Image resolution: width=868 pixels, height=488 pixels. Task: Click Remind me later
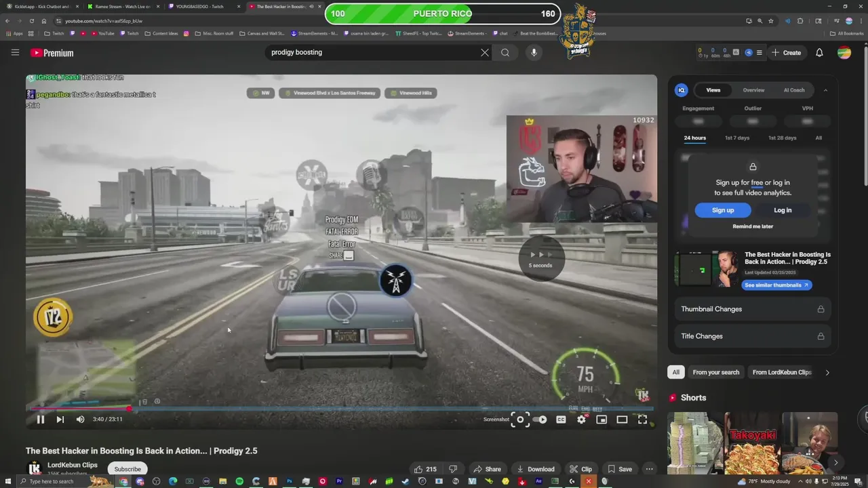click(753, 226)
